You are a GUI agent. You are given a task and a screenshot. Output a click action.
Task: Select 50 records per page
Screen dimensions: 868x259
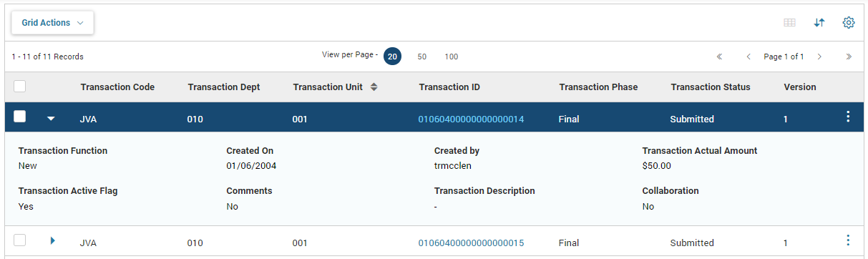(x=422, y=57)
